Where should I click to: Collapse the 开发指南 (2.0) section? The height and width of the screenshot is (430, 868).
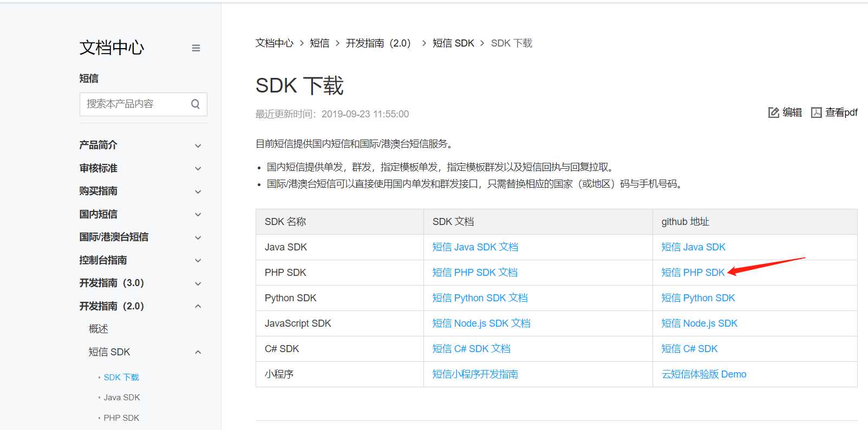(x=198, y=306)
